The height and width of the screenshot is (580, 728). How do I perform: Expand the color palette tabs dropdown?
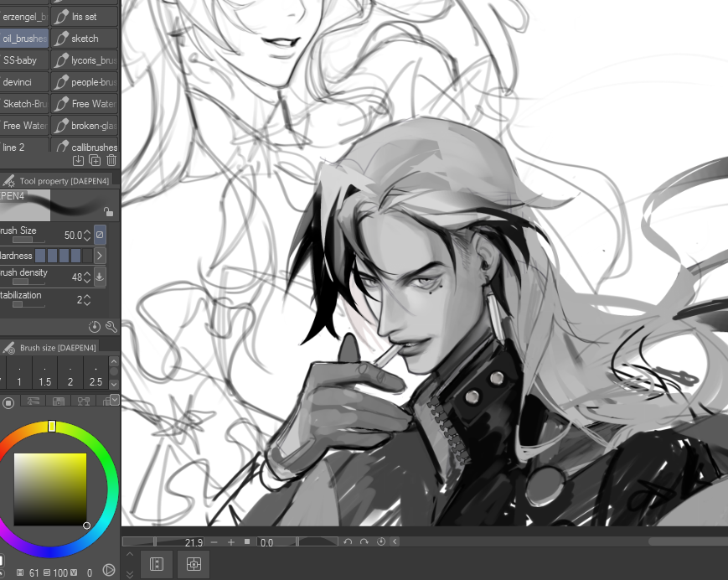pos(115,399)
